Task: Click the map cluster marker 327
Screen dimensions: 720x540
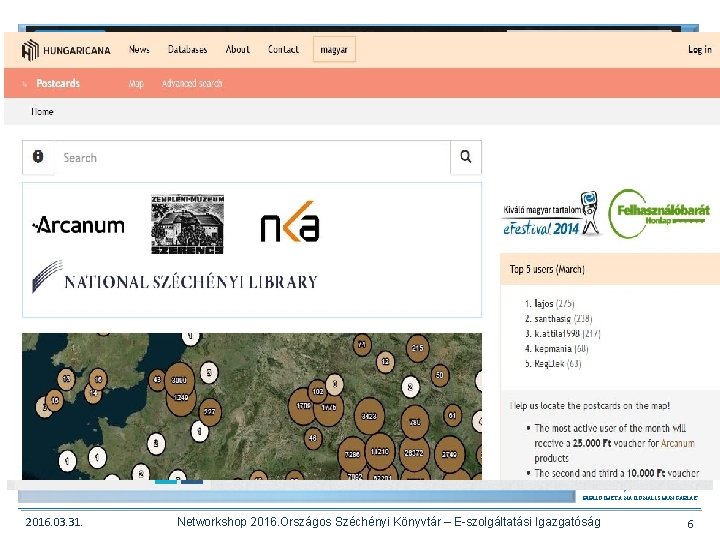Action: click(209, 411)
